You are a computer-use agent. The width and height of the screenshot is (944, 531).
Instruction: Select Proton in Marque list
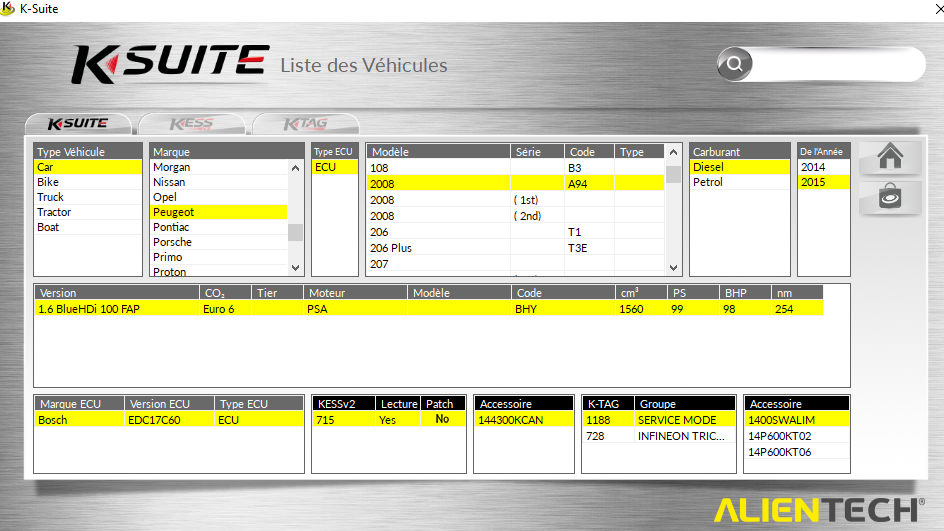pyautogui.click(x=219, y=271)
